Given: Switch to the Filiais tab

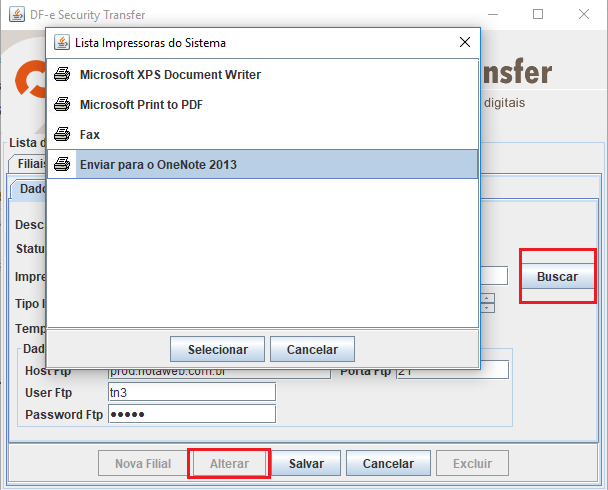Looking at the screenshot, I should (x=28, y=164).
